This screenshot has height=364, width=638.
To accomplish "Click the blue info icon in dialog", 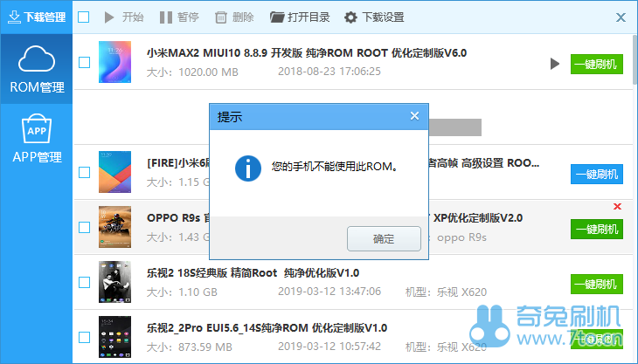I will point(248,168).
